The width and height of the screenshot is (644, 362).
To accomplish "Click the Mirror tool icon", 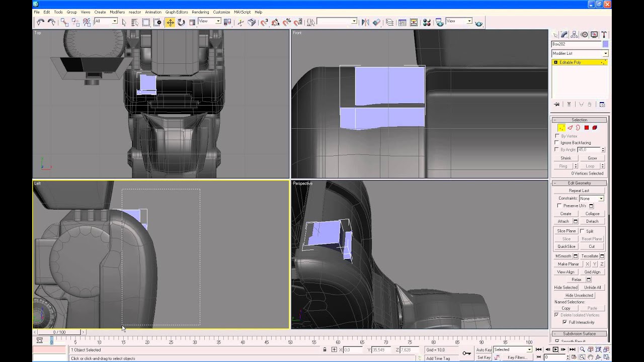I will 365,22.
